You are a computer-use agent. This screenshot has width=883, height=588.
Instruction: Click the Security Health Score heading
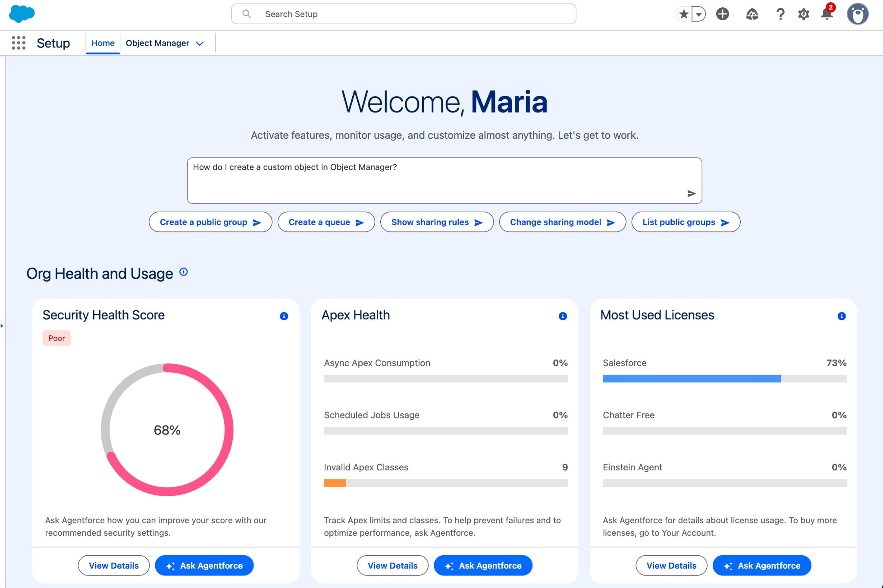(103, 315)
